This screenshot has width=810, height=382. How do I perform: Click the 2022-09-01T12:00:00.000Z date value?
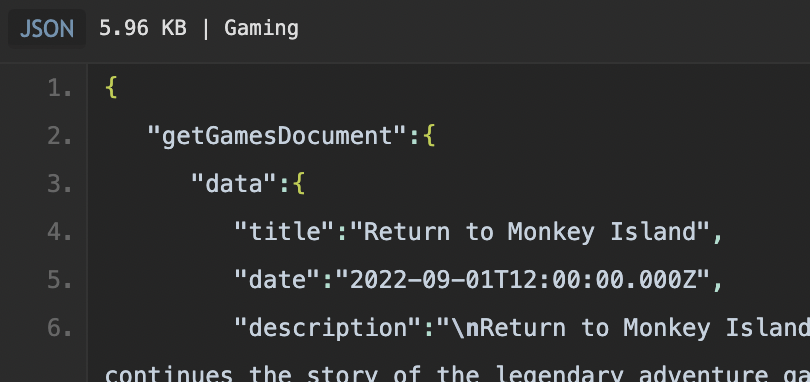pos(523,280)
